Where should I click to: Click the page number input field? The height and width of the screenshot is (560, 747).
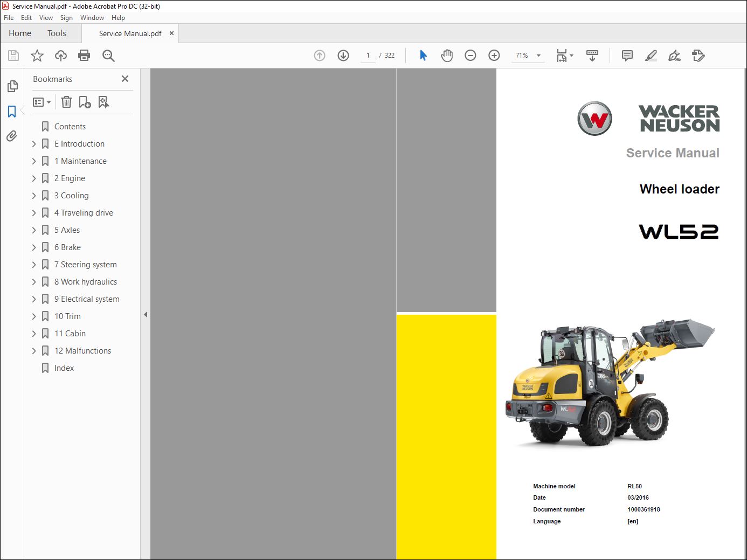(x=368, y=56)
